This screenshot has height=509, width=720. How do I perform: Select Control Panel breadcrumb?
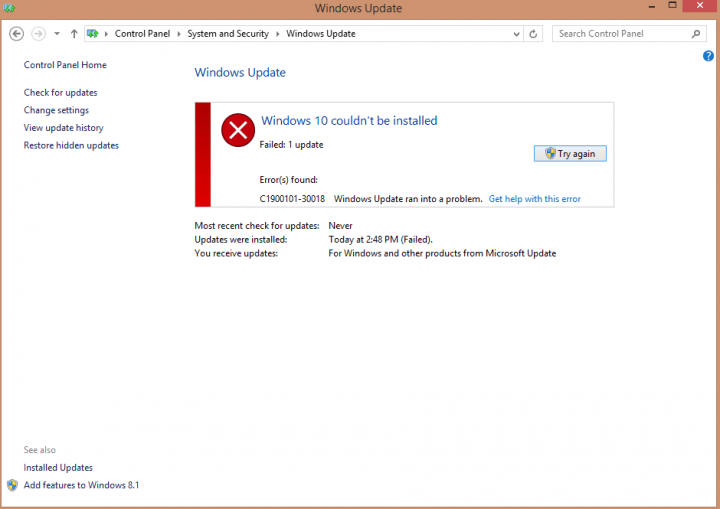(142, 34)
